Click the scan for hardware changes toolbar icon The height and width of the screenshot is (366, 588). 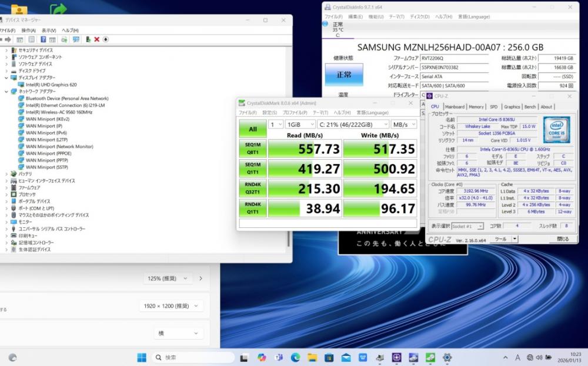coord(76,39)
